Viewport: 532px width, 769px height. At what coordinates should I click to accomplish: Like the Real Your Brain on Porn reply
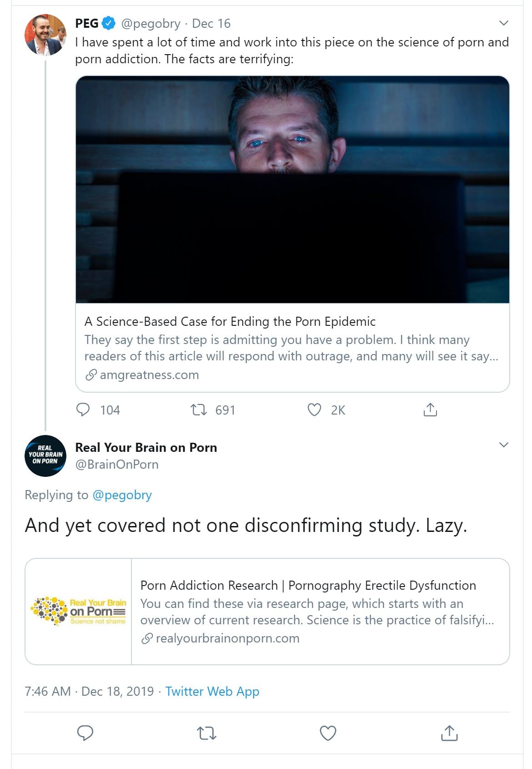click(328, 733)
